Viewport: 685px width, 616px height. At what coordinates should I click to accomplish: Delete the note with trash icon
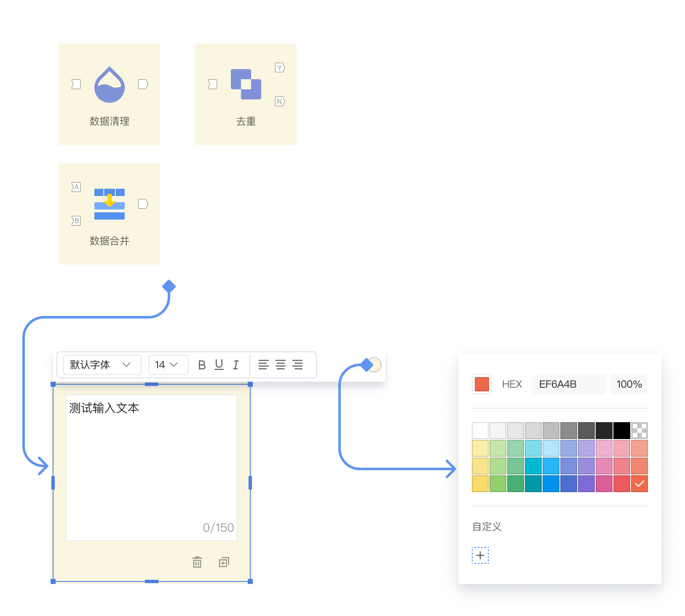click(197, 562)
